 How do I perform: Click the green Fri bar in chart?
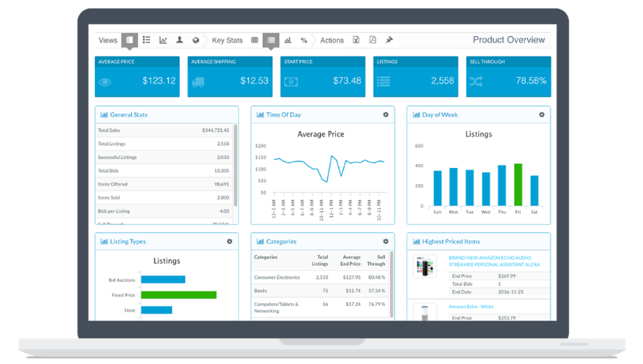point(518,185)
